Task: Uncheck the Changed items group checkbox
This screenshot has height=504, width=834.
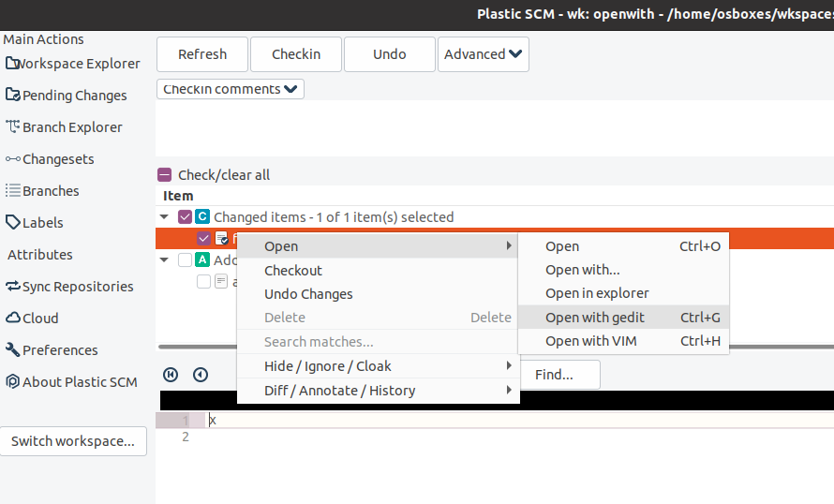Action: tap(185, 217)
